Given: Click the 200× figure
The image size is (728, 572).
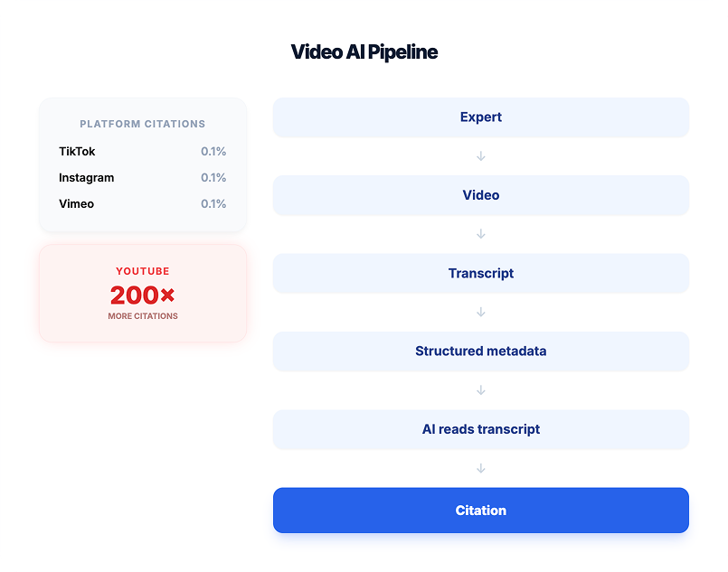Looking at the screenshot, I should 143,295.
